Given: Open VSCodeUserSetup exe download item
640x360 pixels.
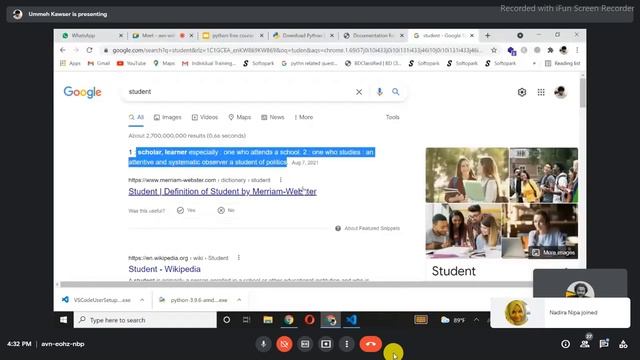Looking at the screenshot, I should (97, 300).
